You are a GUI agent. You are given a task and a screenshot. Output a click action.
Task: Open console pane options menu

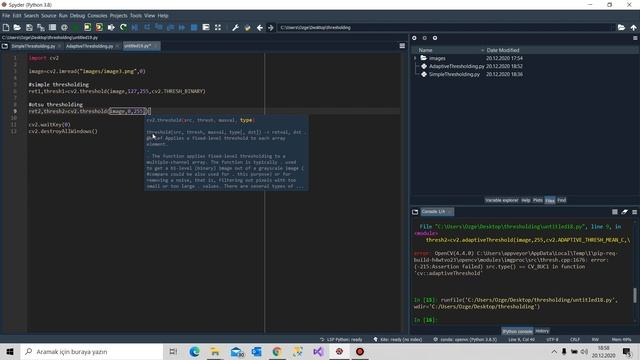[x=635, y=212]
